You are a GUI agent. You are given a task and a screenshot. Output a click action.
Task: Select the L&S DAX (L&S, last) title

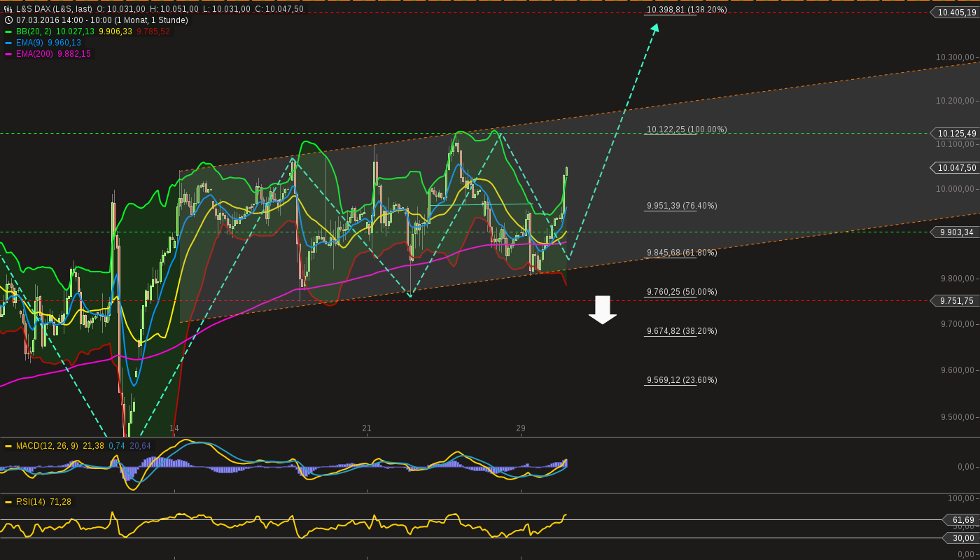click(54, 9)
